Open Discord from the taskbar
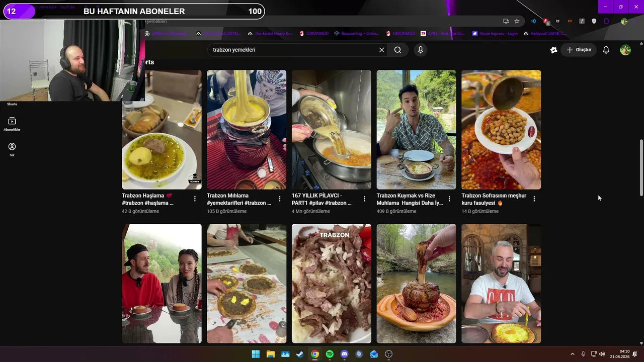 tap(344, 354)
